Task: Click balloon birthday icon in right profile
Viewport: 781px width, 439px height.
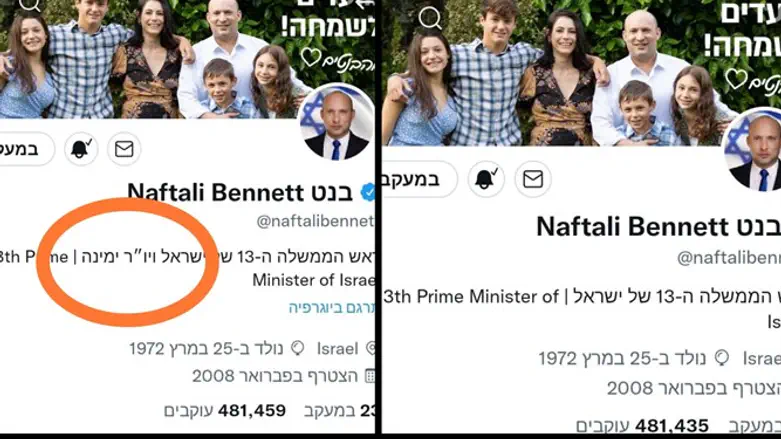Action: 721,357
